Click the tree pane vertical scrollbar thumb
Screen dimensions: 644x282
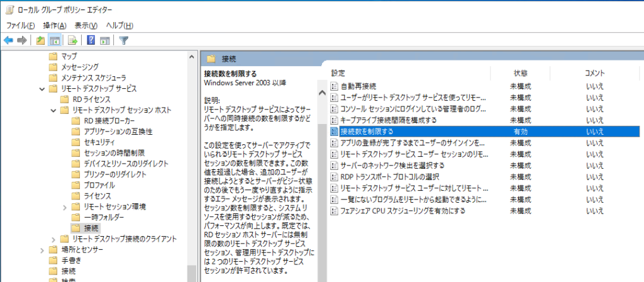191,273
